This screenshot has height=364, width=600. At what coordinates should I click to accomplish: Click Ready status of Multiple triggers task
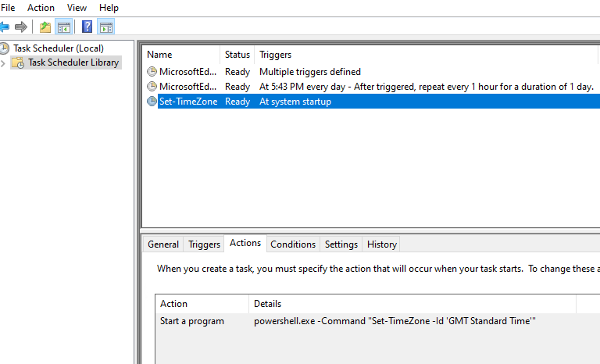tap(237, 72)
